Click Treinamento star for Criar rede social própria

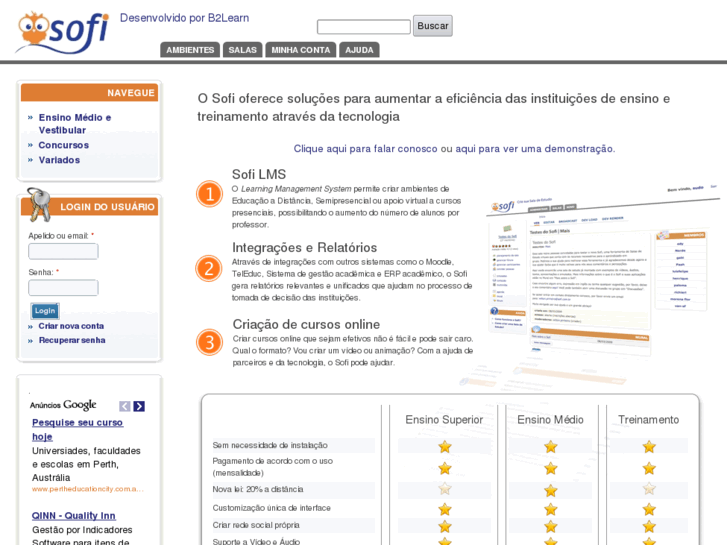point(649,526)
